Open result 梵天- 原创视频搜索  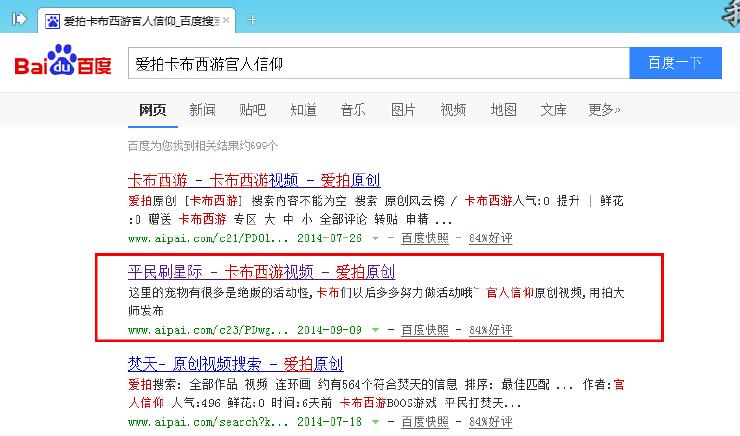coord(235,364)
